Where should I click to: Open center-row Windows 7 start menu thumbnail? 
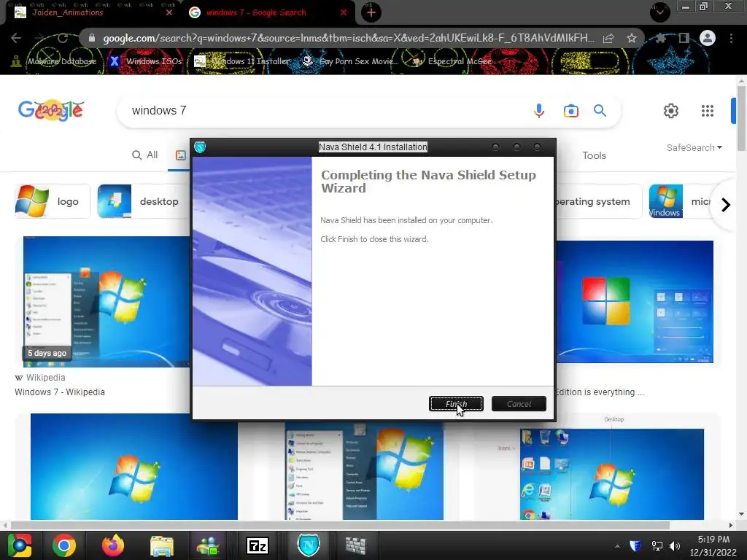coord(364,472)
